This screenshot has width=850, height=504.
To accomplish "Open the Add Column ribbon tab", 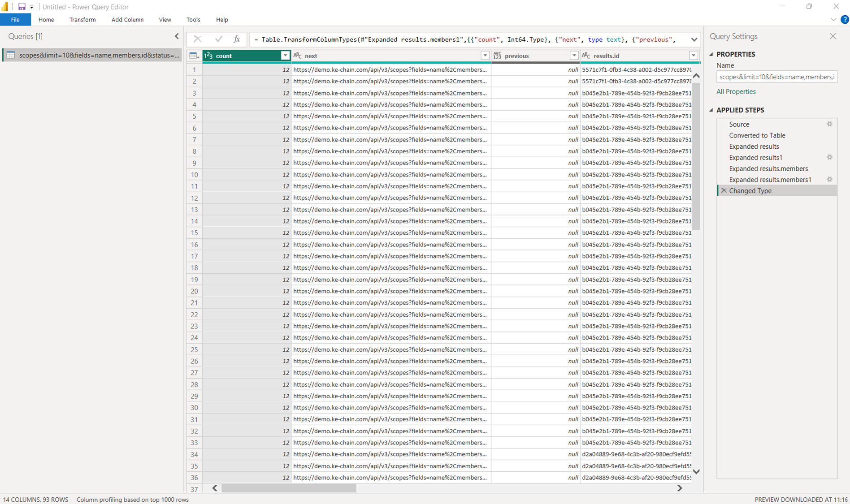I will pos(127,20).
